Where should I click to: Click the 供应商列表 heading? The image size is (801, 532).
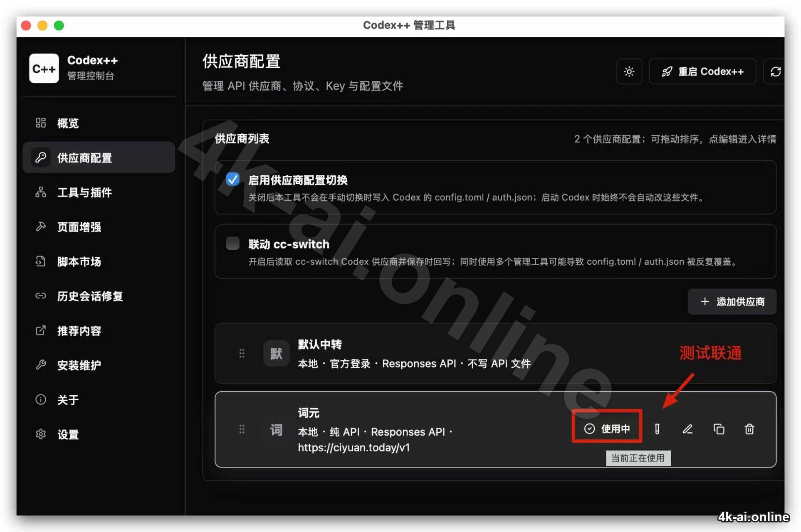242,138
